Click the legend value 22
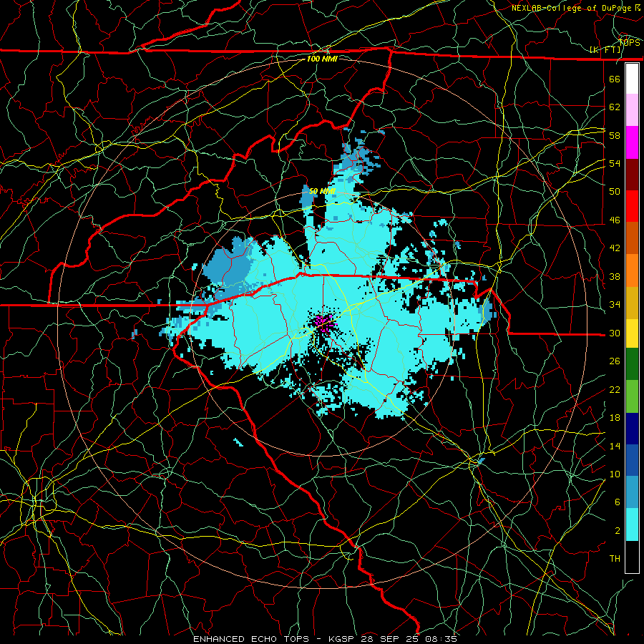 click(615, 390)
